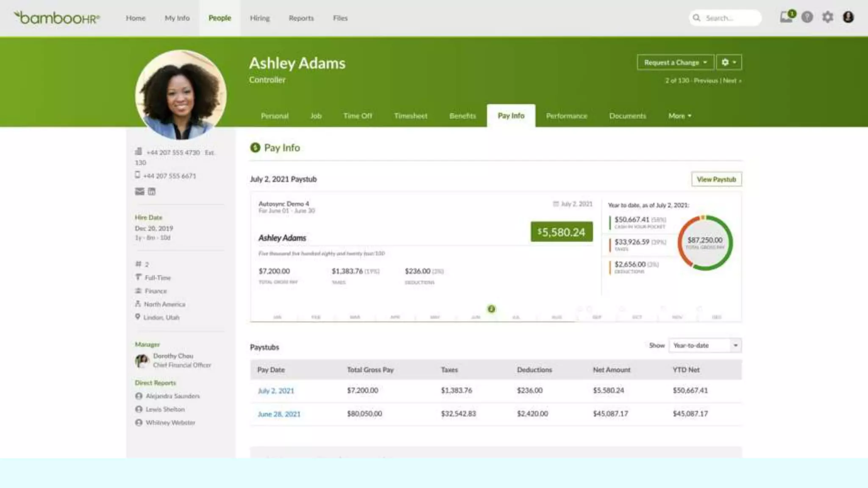Click the LinkedIn icon in sidebar
Viewport: 868px width, 488px height.
click(152, 191)
